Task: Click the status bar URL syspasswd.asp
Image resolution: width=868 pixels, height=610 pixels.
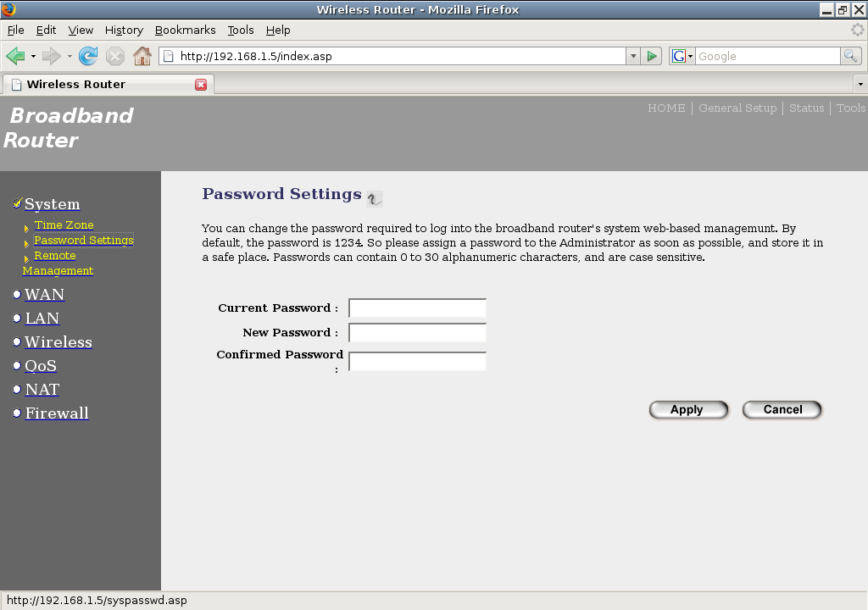Action: click(x=97, y=601)
